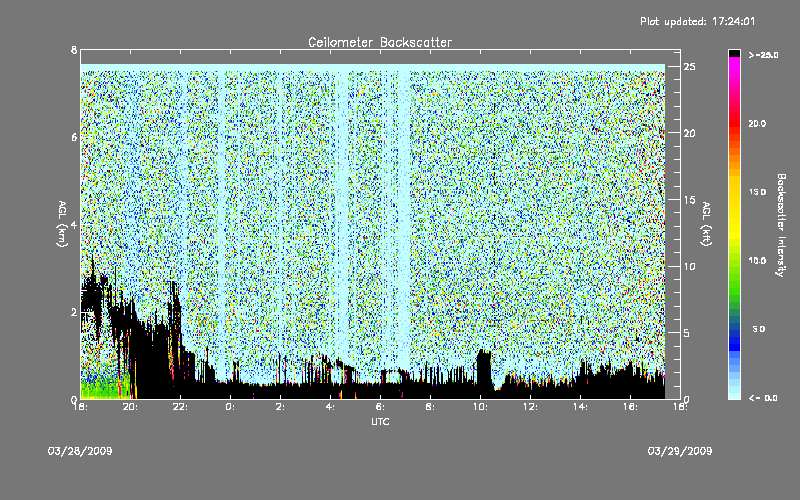Click the AGL (km) left axis label
Screen dimensions: 800x500
point(62,224)
